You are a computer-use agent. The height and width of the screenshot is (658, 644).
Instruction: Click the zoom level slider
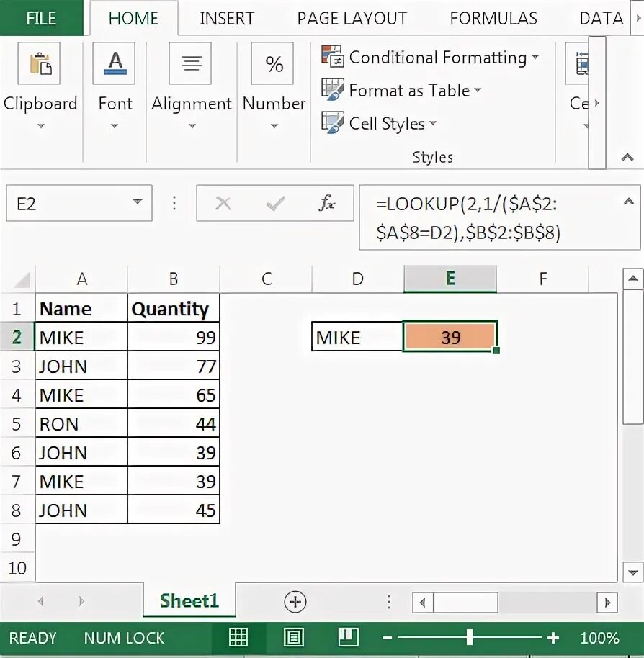470,638
